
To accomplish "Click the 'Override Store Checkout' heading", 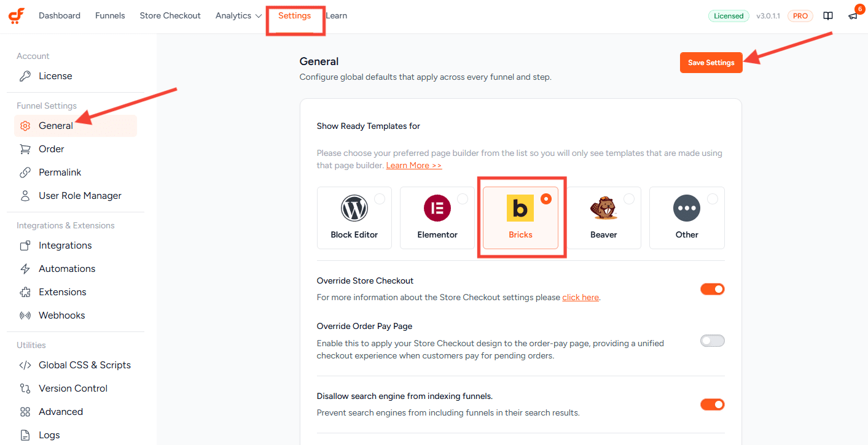I will tap(365, 281).
